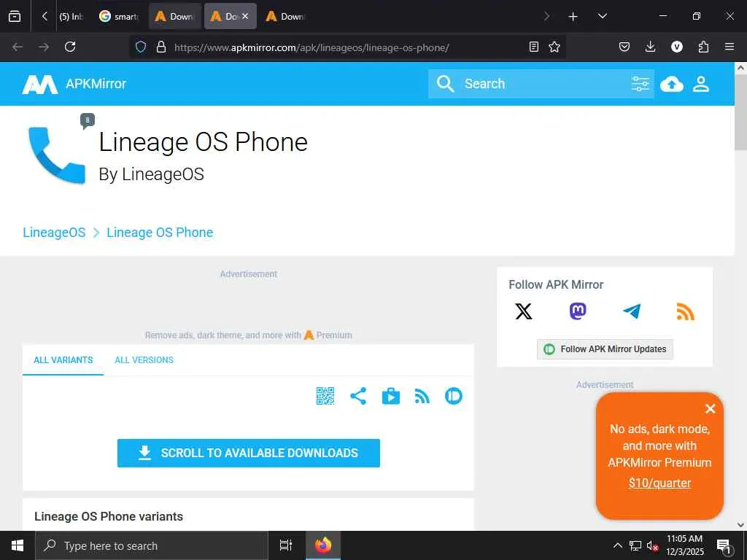Click the upload APK cloud icon

coord(672,84)
